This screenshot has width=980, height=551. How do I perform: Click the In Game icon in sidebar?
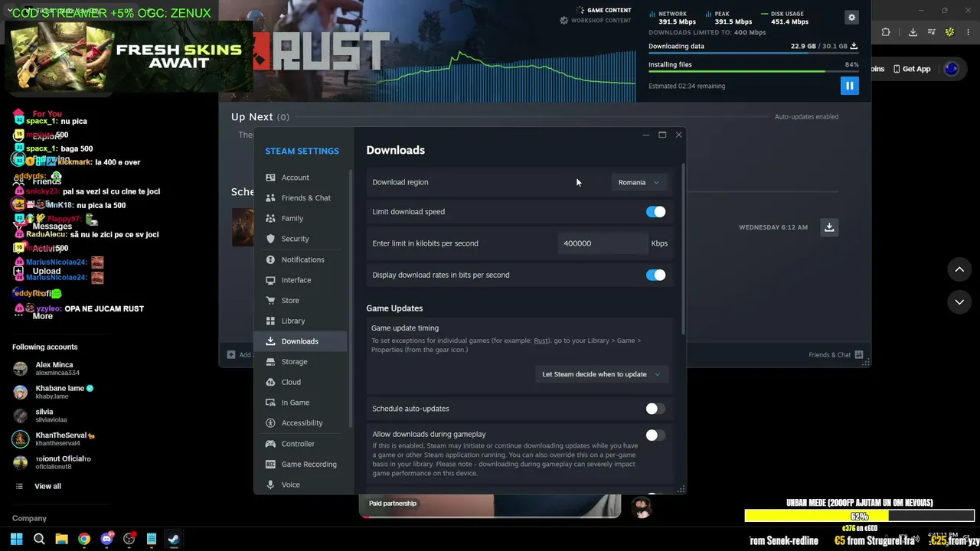pyautogui.click(x=270, y=403)
